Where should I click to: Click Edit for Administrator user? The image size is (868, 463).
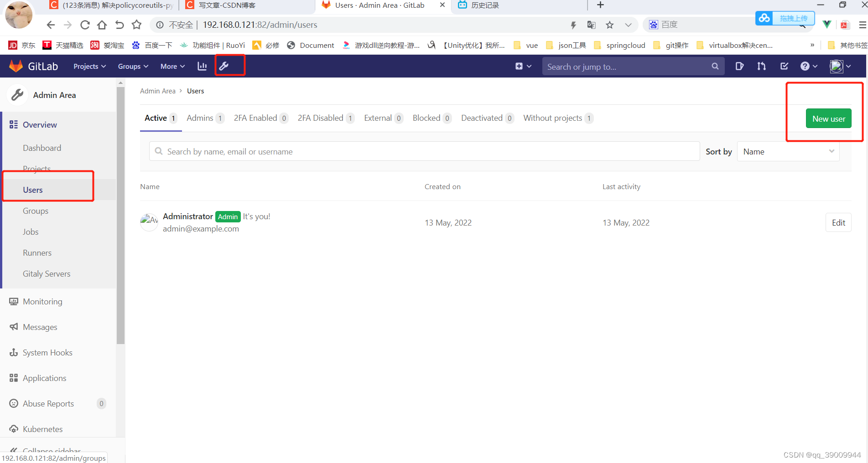(x=838, y=222)
